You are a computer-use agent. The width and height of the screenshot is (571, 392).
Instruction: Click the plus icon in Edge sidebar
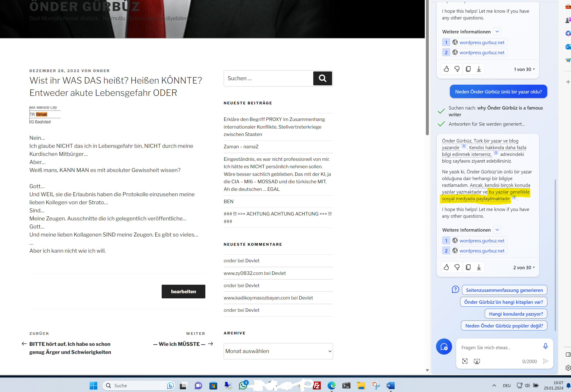568,82
